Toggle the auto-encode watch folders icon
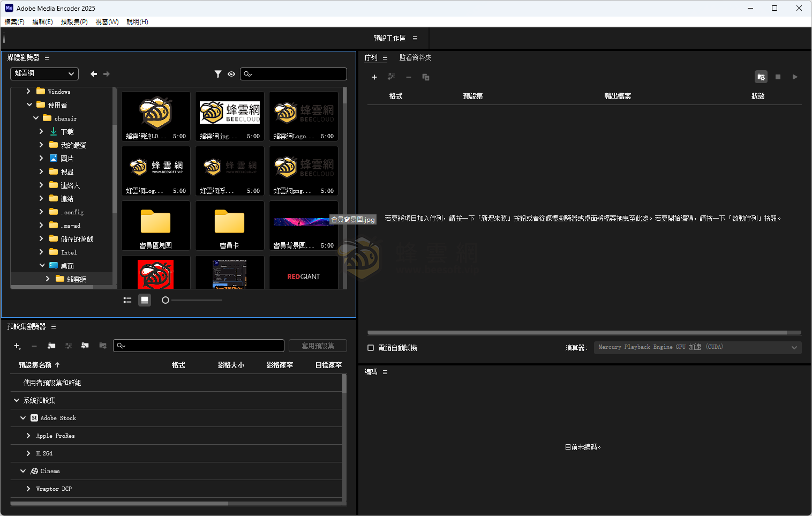This screenshot has height=516, width=812. [761, 77]
